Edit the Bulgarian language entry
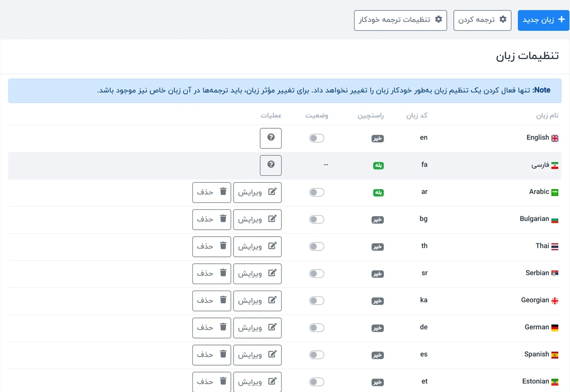 (x=258, y=220)
